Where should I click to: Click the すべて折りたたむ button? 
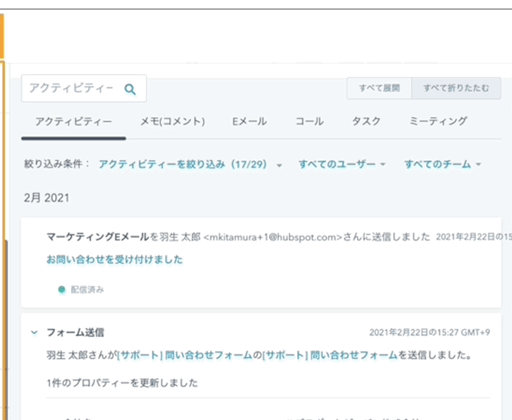[x=456, y=88]
